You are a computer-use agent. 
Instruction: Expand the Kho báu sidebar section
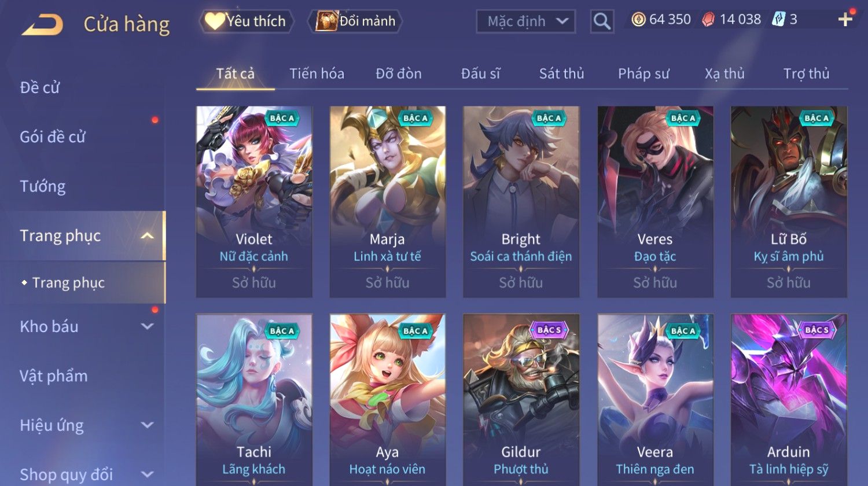click(x=147, y=326)
